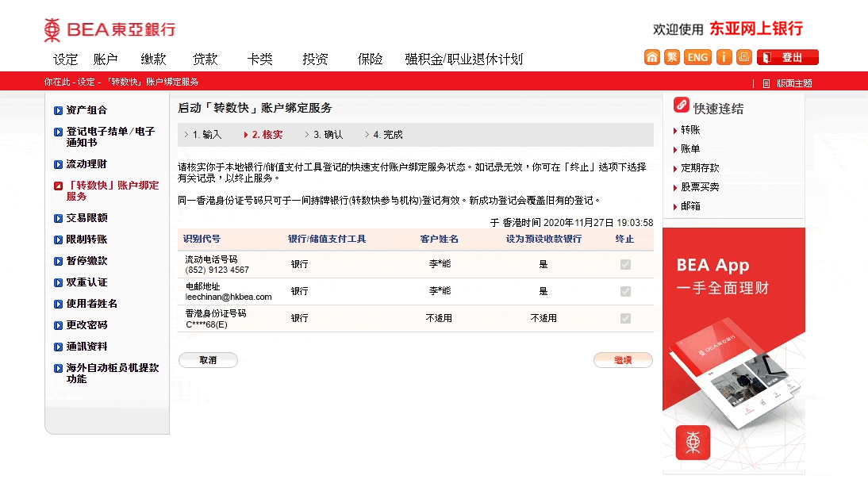868x487 pixels.
Task: Click the red BEA app icon in banner
Action: point(693,442)
